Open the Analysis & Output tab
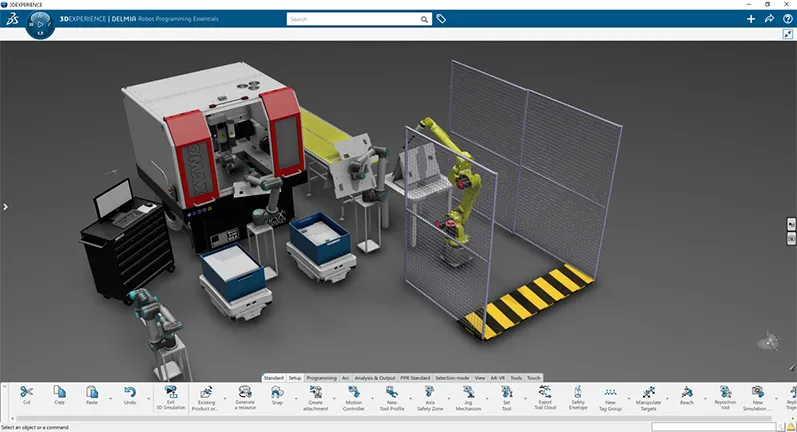Image resolution: width=797 pixels, height=432 pixels. click(x=375, y=378)
